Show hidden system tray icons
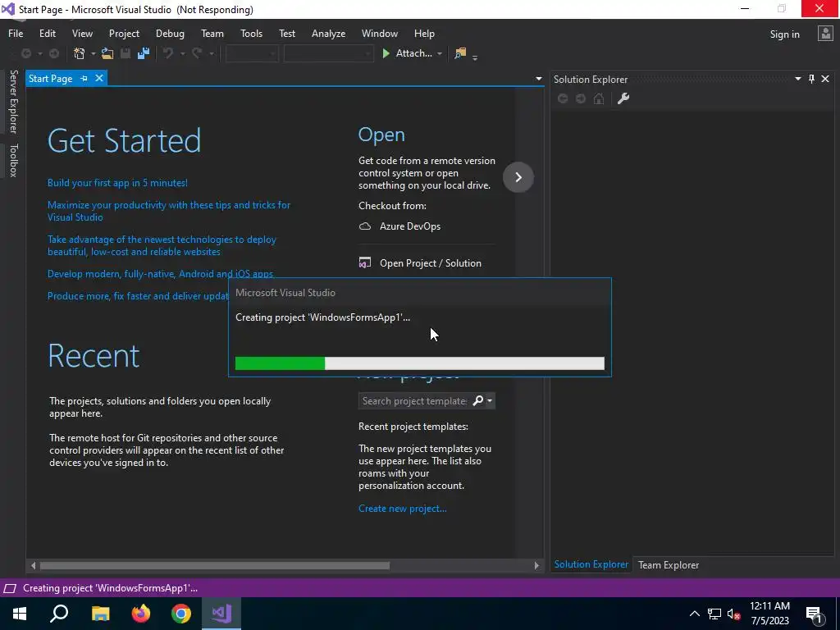Image resolution: width=840 pixels, height=630 pixels. [694, 614]
